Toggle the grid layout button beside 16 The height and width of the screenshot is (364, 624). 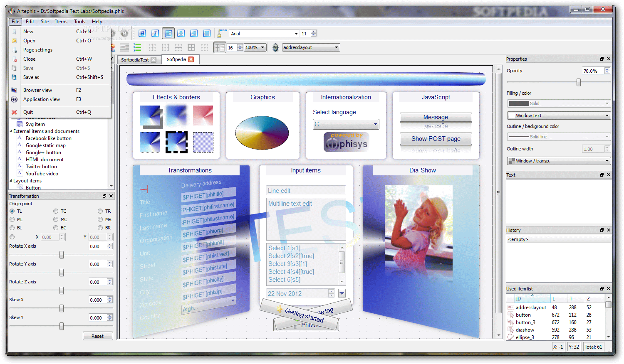(220, 47)
